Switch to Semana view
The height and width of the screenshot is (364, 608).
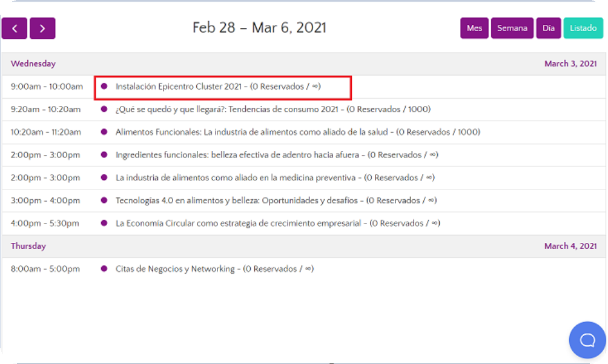pos(512,28)
